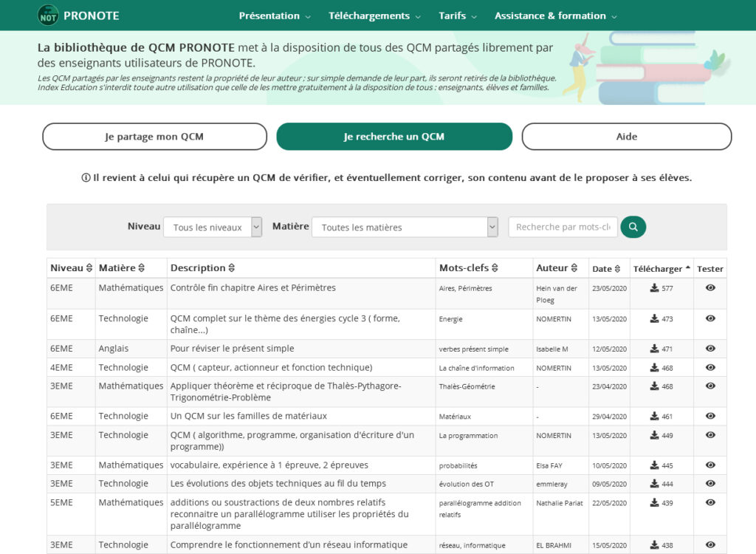This screenshot has width=756, height=554.
Task: Sort table by Auteur column arrows
Action: [x=574, y=268]
